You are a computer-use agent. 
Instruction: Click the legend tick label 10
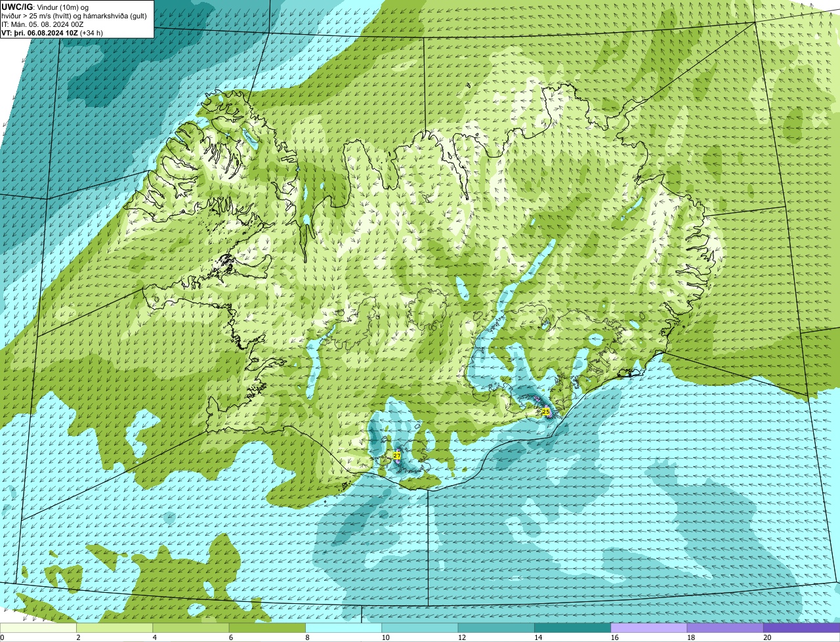pyautogui.click(x=385, y=637)
